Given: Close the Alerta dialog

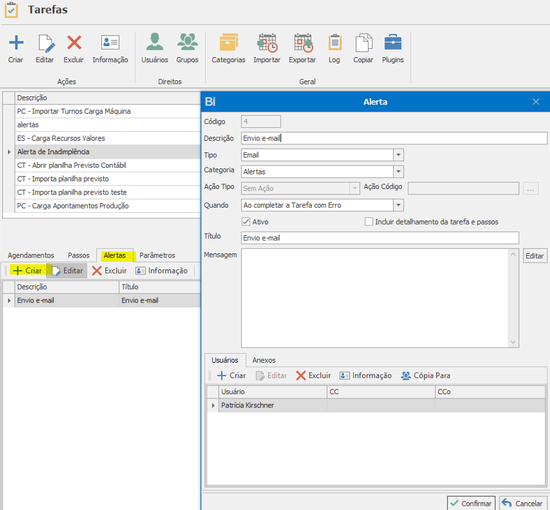Looking at the screenshot, I should tap(536, 102).
